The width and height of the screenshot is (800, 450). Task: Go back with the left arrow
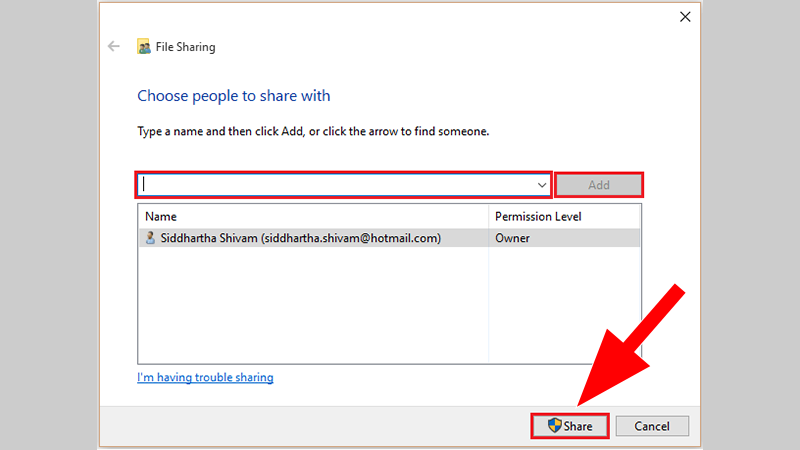coord(113,46)
